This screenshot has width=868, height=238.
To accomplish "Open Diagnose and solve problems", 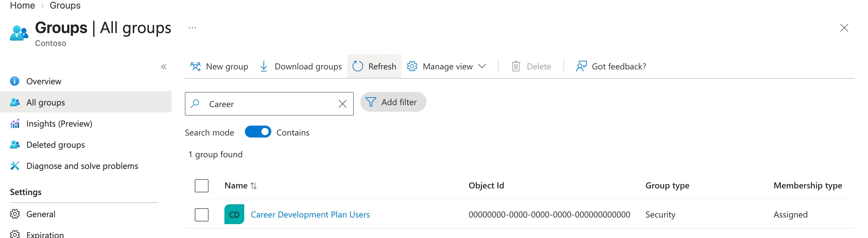I will pyautogui.click(x=85, y=166).
